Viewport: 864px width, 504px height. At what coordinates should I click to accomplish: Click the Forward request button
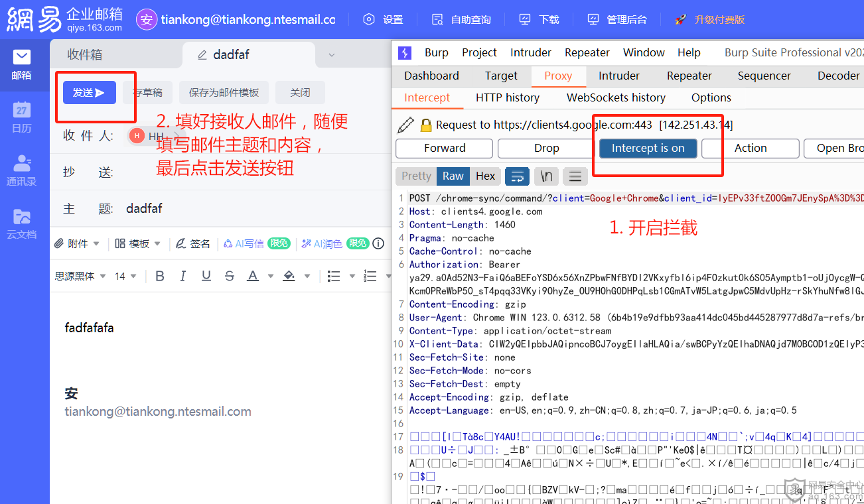(x=444, y=148)
